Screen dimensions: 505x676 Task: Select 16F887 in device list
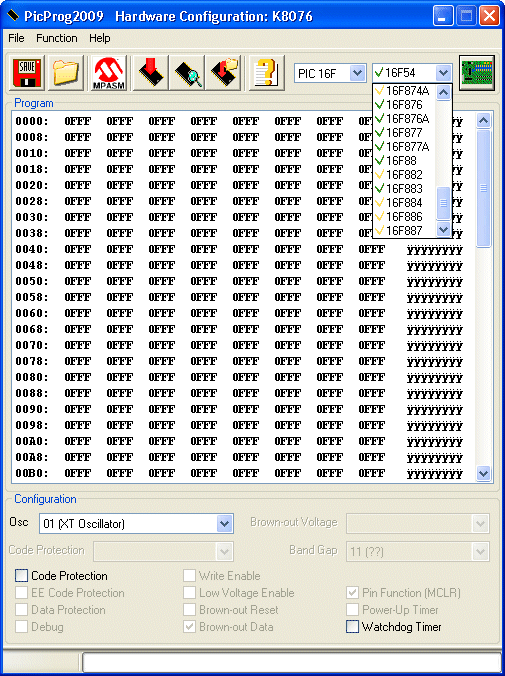point(405,231)
